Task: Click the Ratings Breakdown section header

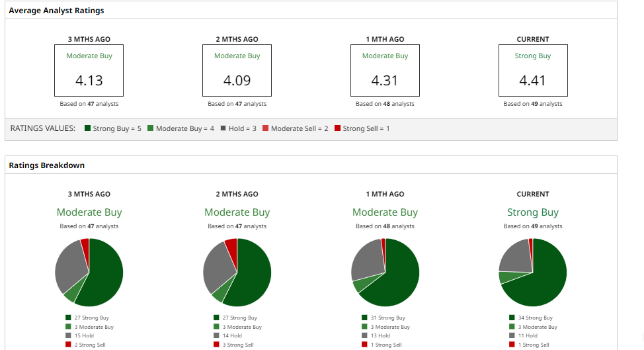Action: click(x=47, y=165)
